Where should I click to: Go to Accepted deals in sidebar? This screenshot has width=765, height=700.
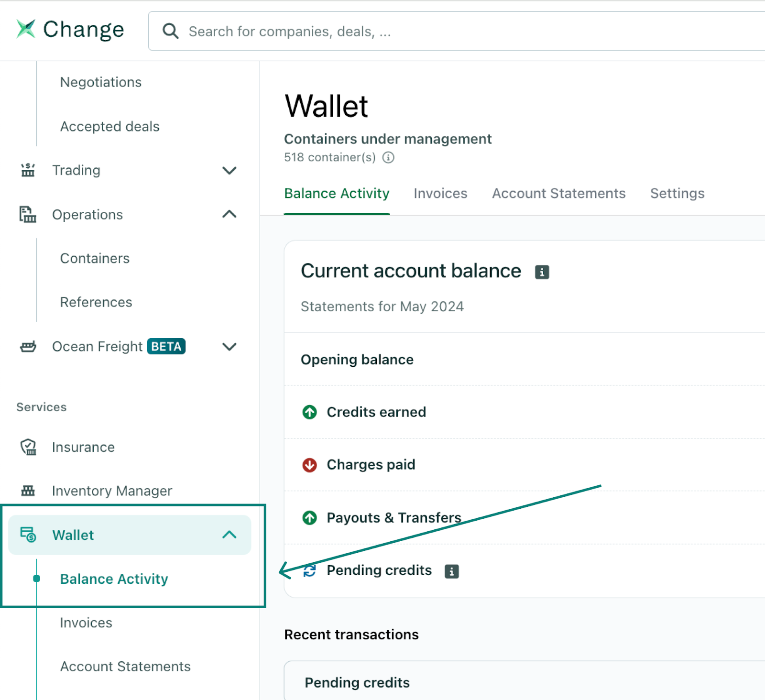[x=109, y=126]
